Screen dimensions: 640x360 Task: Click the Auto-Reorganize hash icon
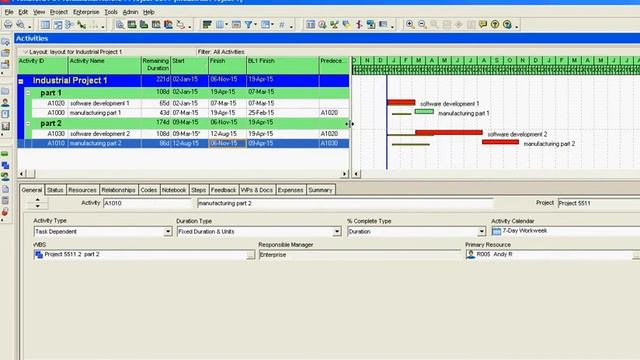tap(282, 25)
